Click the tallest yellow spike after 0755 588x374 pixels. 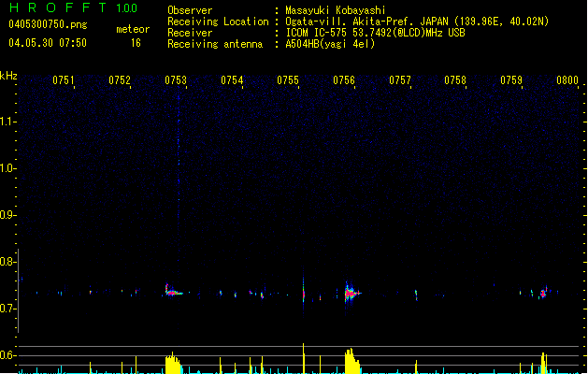(304, 358)
